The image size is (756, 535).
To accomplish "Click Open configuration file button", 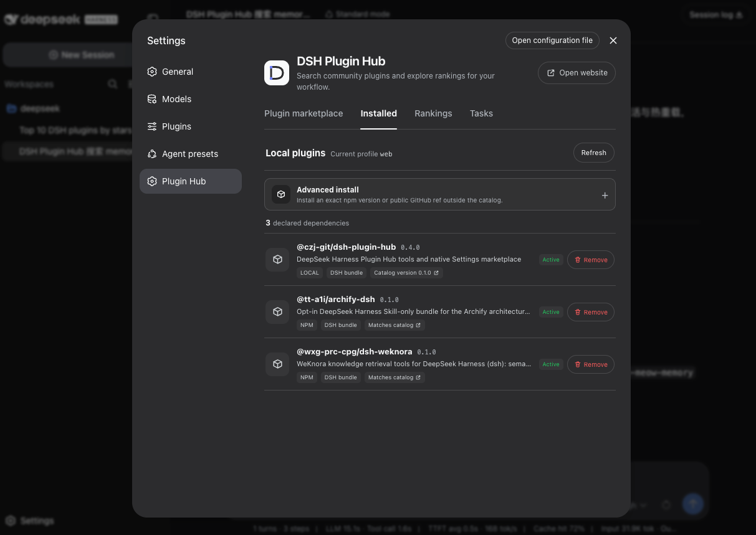I will [552, 40].
